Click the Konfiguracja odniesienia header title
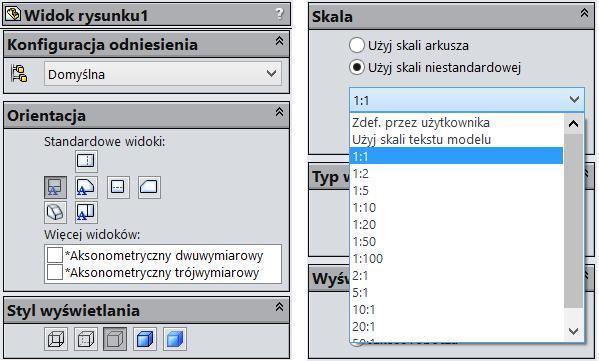 (x=102, y=44)
